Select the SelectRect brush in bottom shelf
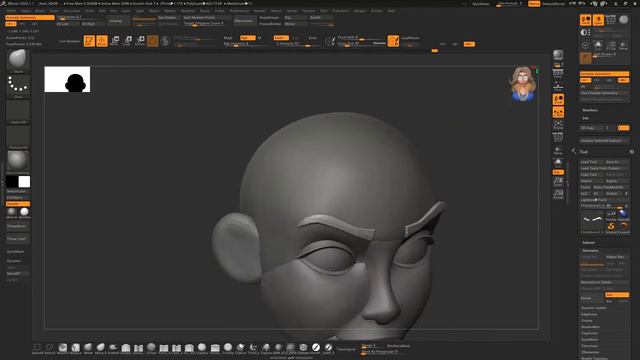 [x=37, y=347]
